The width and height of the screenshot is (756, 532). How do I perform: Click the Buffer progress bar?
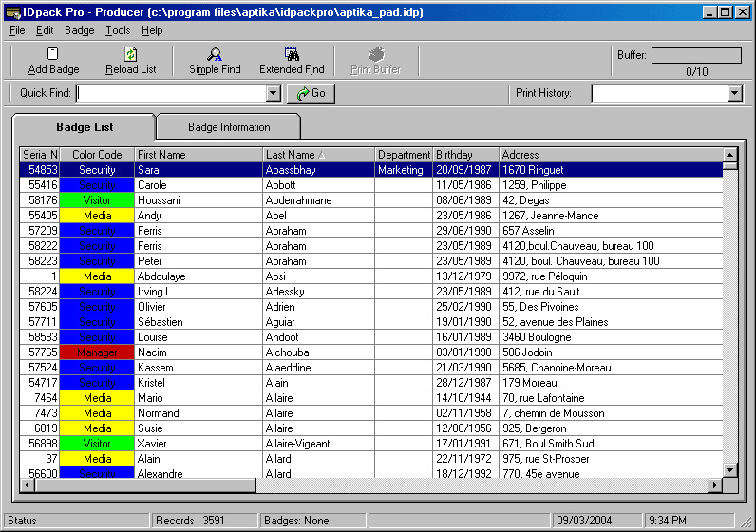[x=696, y=55]
